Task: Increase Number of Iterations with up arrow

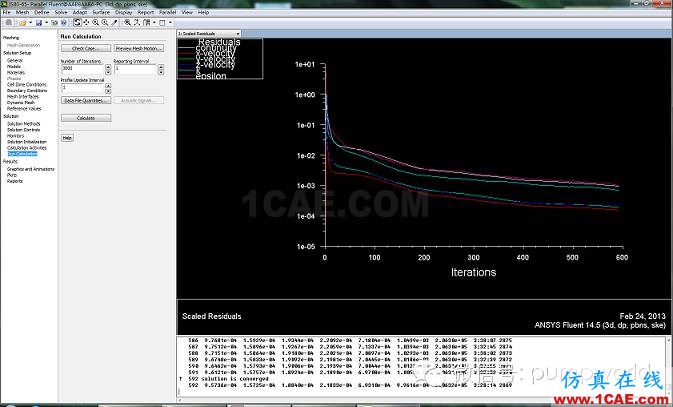Action: [108, 67]
